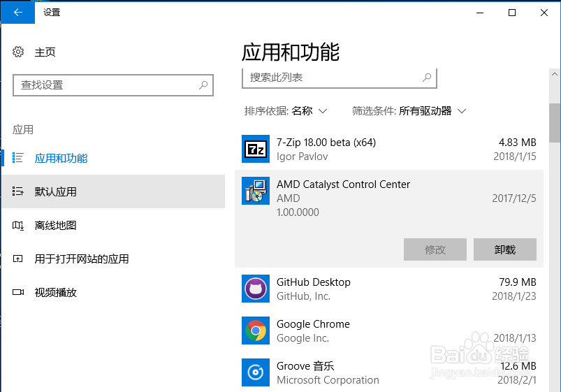Click the version text 1.00.0000
Image resolution: width=561 pixels, height=392 pixels.
298,212
